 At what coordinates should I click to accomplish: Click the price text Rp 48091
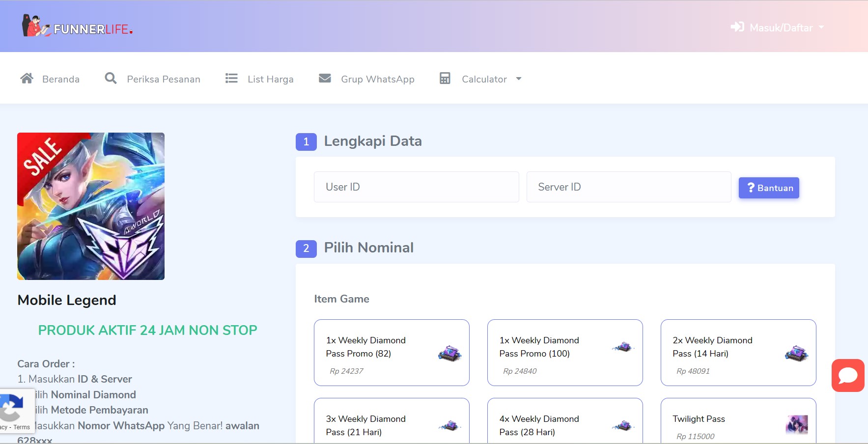693,371
